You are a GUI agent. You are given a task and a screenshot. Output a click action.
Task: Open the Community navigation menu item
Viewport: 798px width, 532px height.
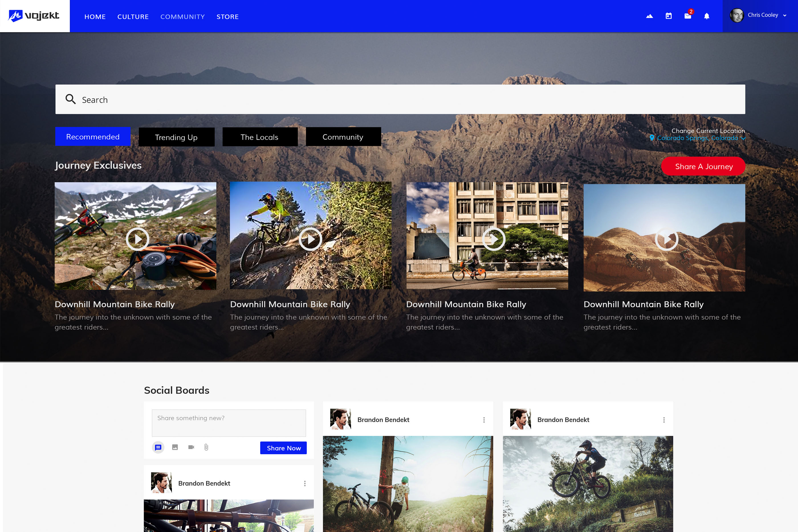[x=182, y=17]
